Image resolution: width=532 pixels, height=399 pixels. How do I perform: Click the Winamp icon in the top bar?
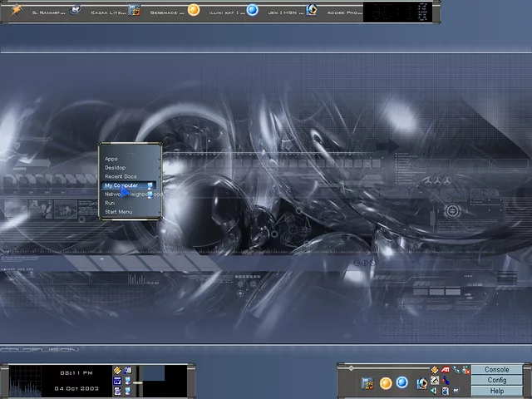(134, 10)
